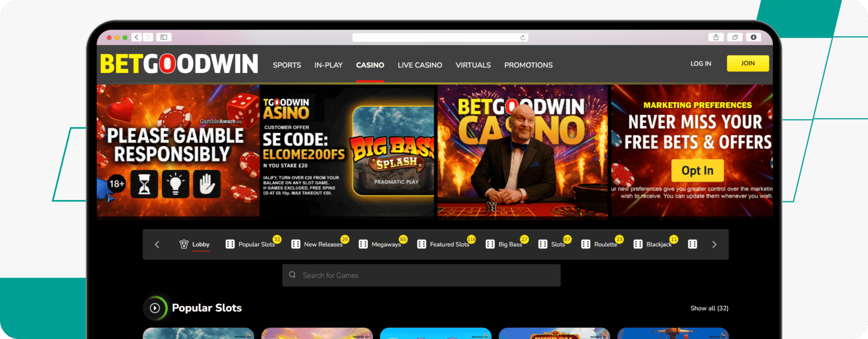Click the browser show tabs icon
868x339 pixels.
(x=735, y=37)
